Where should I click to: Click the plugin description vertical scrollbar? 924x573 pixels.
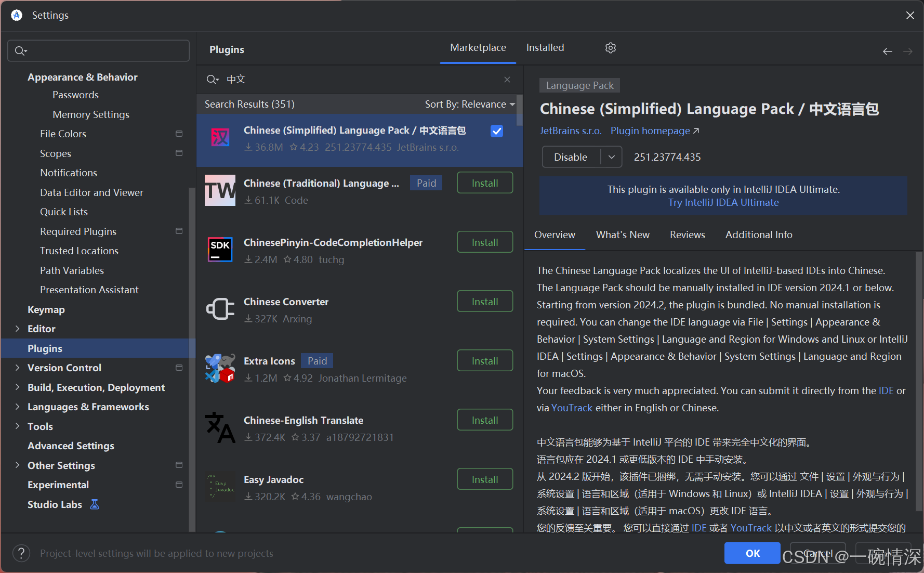coord(918,382)
